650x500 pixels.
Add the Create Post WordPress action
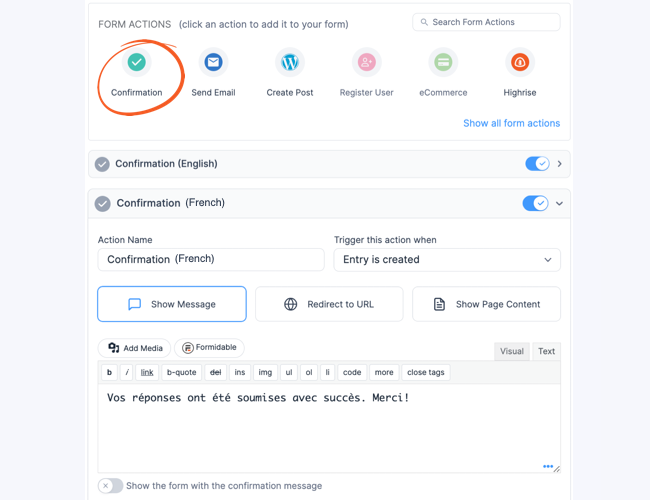290,63
